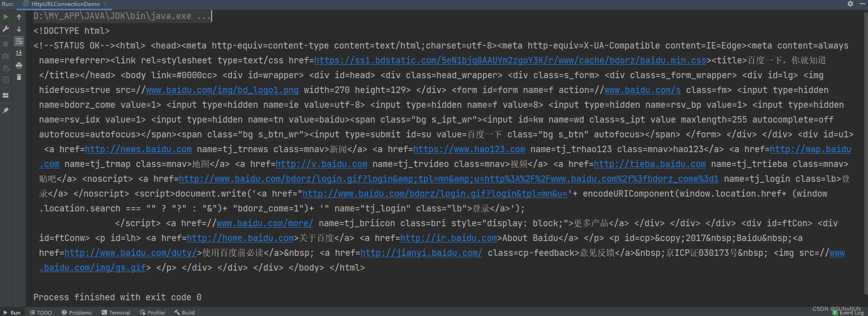
Task: Toggle soft-wrap in the console output
Action: 19,41
